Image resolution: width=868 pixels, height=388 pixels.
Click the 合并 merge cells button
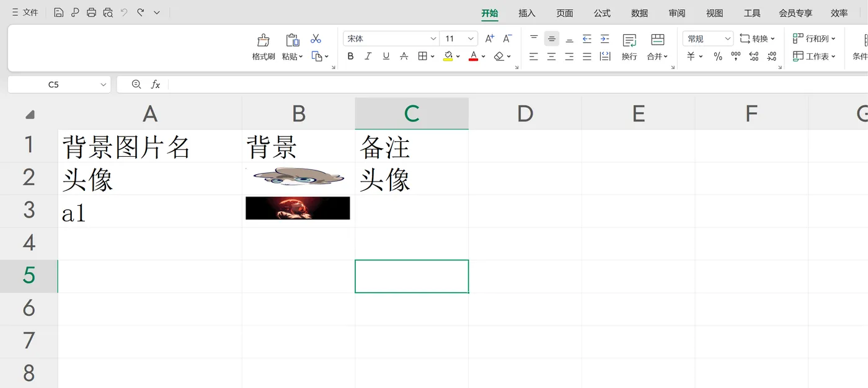pos(657,47)
